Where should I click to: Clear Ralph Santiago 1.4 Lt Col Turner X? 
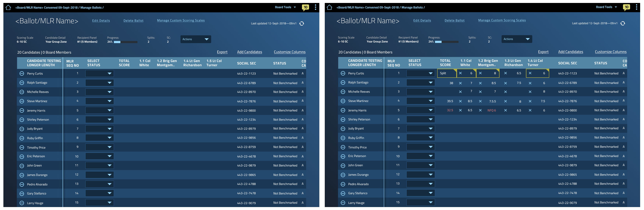(530, 83)
